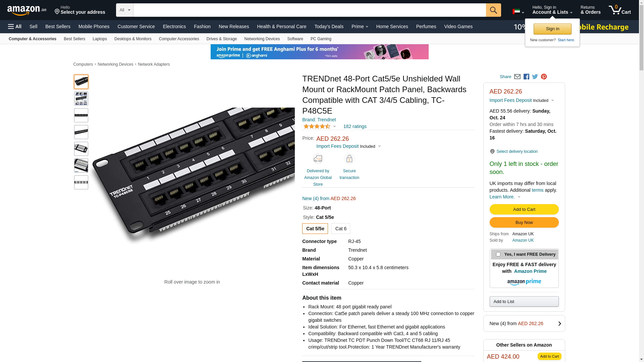Image resolution: width=644 pixels, height=362 pixels.
Task: Expand the country flag language selector
Action: [x=518, y=12]
